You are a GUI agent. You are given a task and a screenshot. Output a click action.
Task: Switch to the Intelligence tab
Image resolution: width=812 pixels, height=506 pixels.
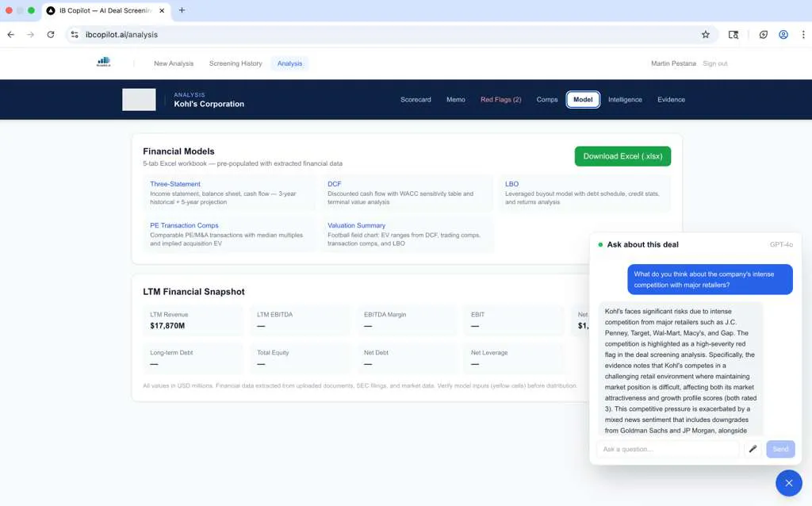(625, 99)
